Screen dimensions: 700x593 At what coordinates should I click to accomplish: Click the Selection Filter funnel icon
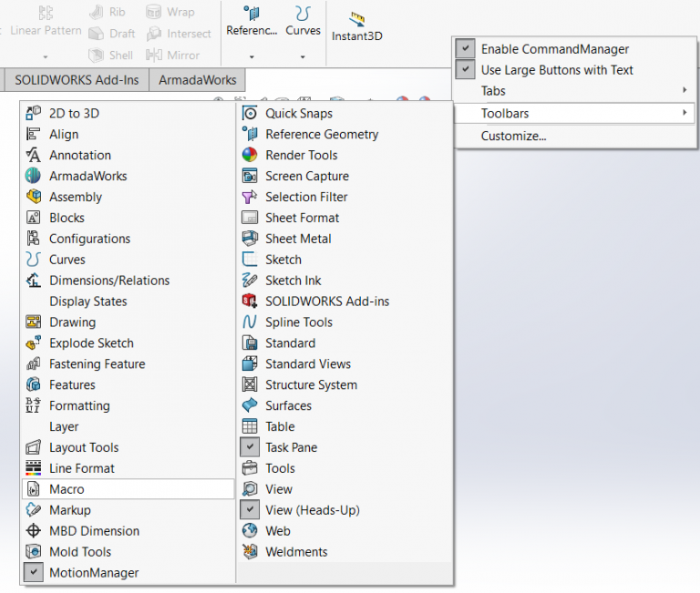pos(250,197)
